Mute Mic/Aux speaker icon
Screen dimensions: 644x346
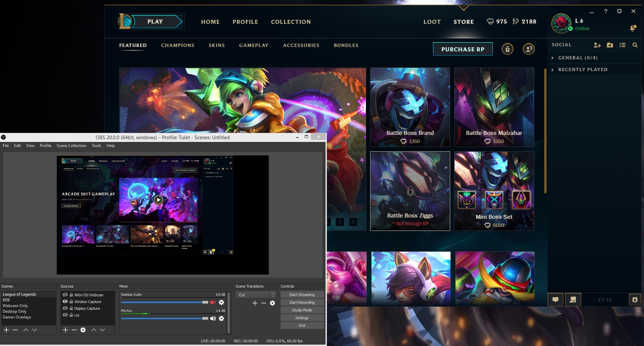pos(213,318)
